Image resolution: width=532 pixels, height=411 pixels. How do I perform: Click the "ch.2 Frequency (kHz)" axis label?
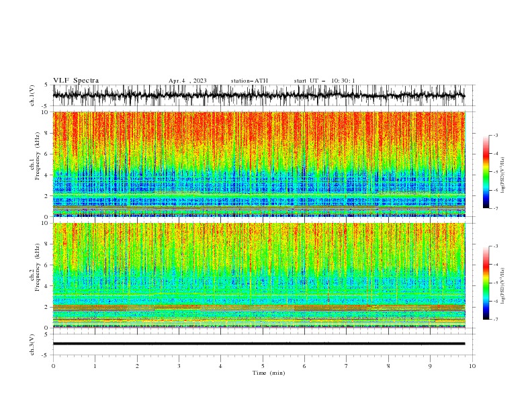pos(35,267)
